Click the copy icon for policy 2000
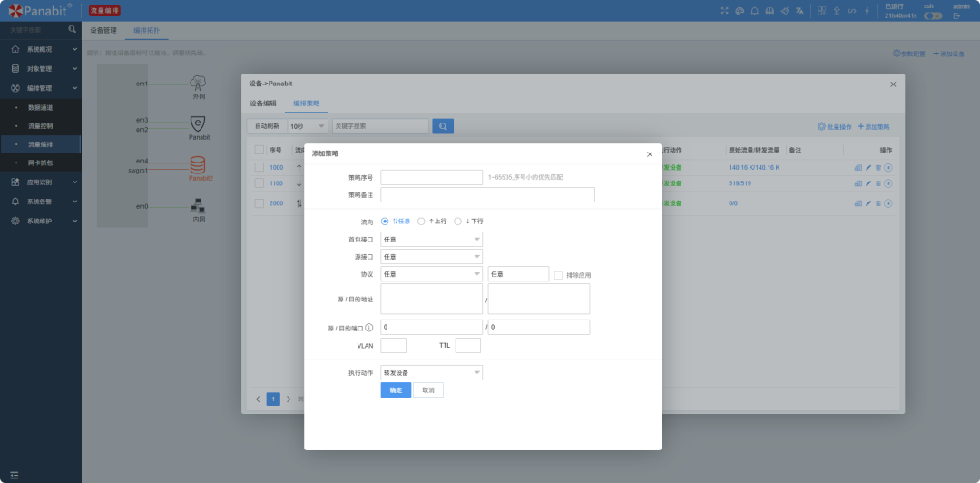This screenshot has width=980, height=483. (858, 203)
